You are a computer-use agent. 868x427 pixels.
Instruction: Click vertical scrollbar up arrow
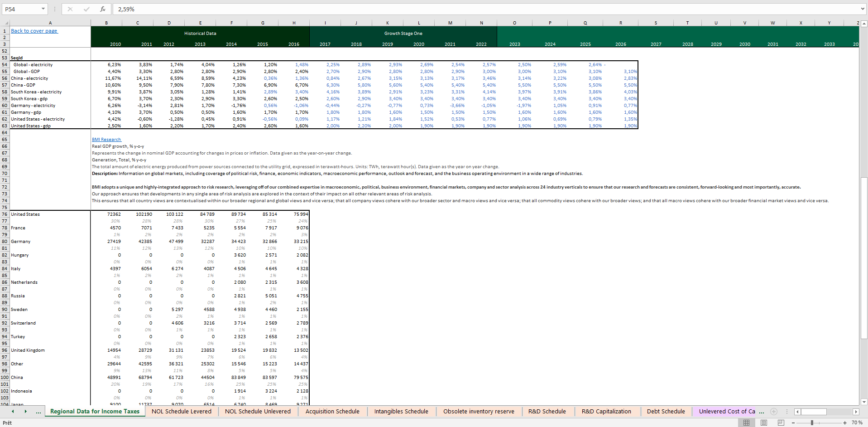864,24
